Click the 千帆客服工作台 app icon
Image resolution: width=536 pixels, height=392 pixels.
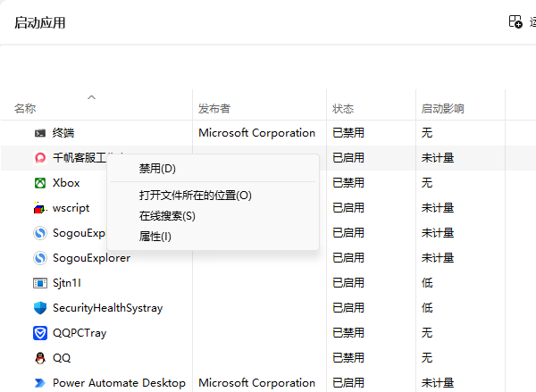pyautogui.click(x=40, y=158)
